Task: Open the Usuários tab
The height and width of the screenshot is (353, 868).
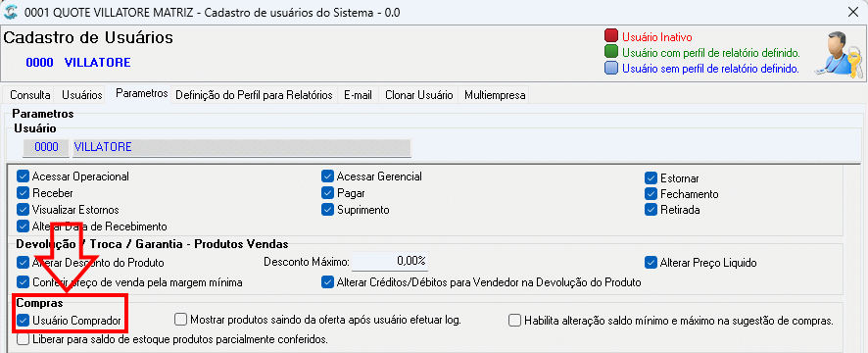Action: pyautogui.click(x=82, y=95)
